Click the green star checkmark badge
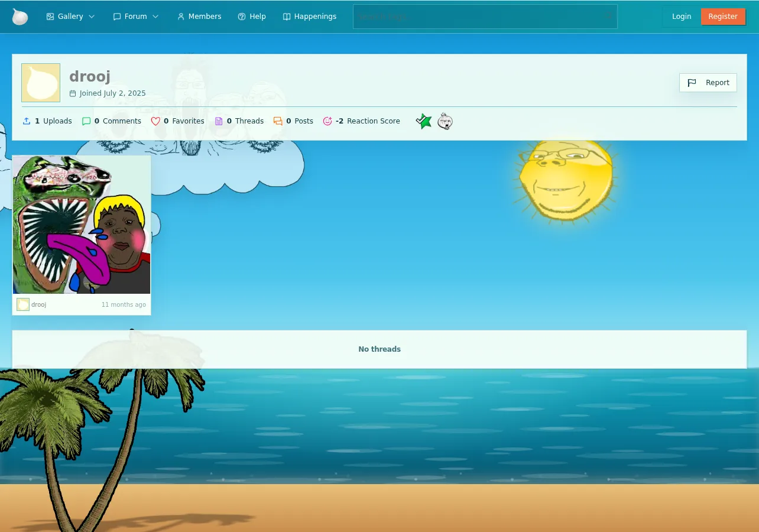This screenshot has height=532, width=759. point(424,121)
